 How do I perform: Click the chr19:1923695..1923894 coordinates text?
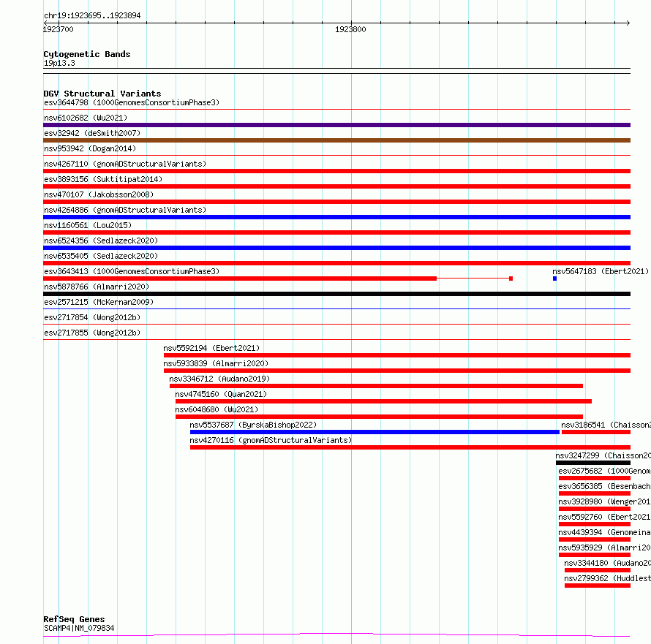[92, 16]
